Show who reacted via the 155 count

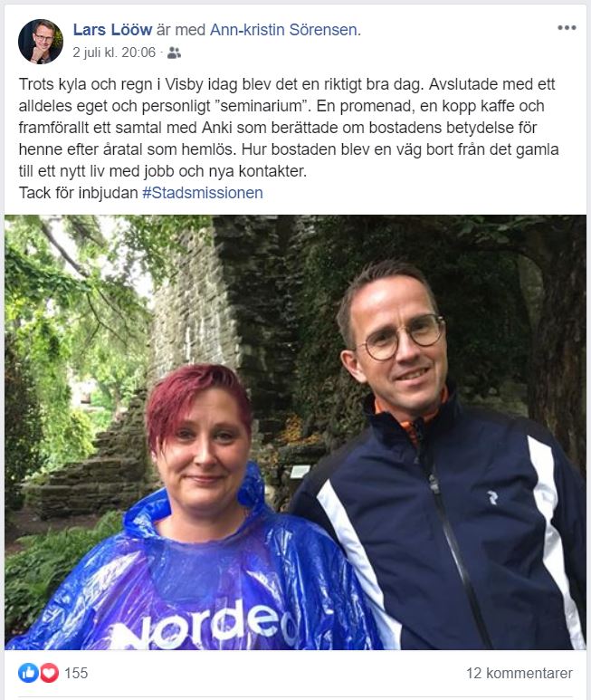76,673
